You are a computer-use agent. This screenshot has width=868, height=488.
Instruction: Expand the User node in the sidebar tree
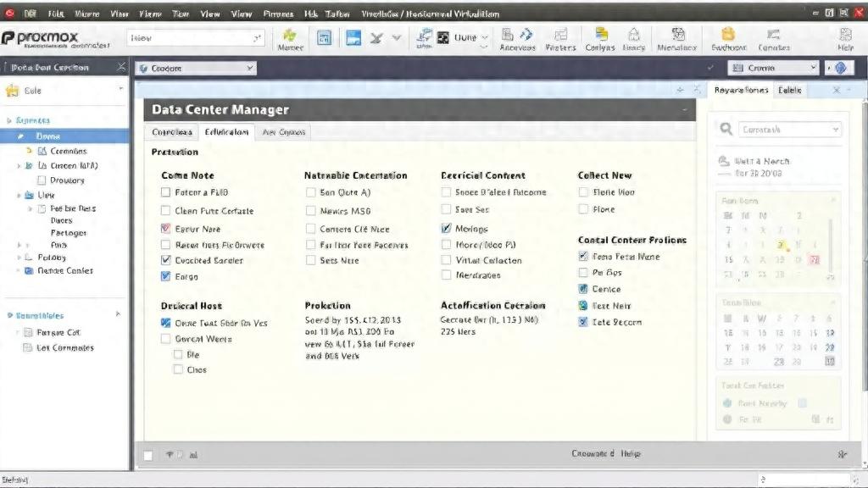point(20,194)
